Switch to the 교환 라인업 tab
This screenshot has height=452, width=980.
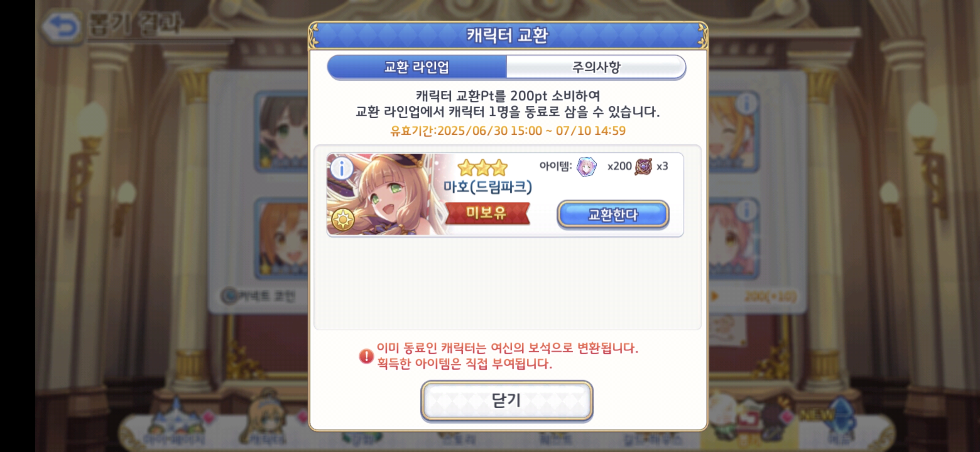[416, 67]
